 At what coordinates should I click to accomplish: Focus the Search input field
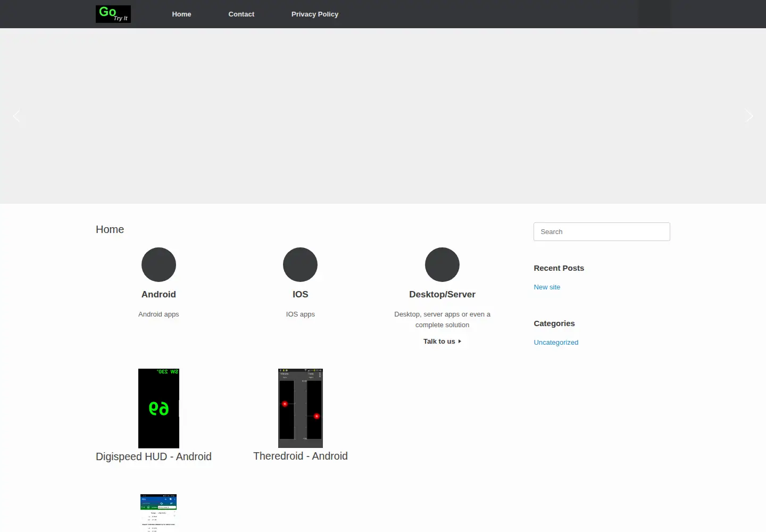pyautogui.click(x=602, y=231)
